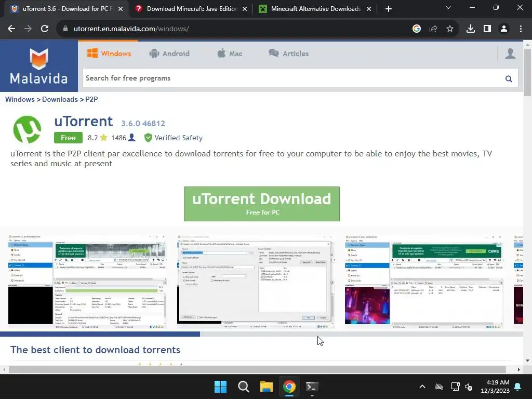Open the first uTorrent screenshot thumbnail
532x399 pixels.
[87, 281]
